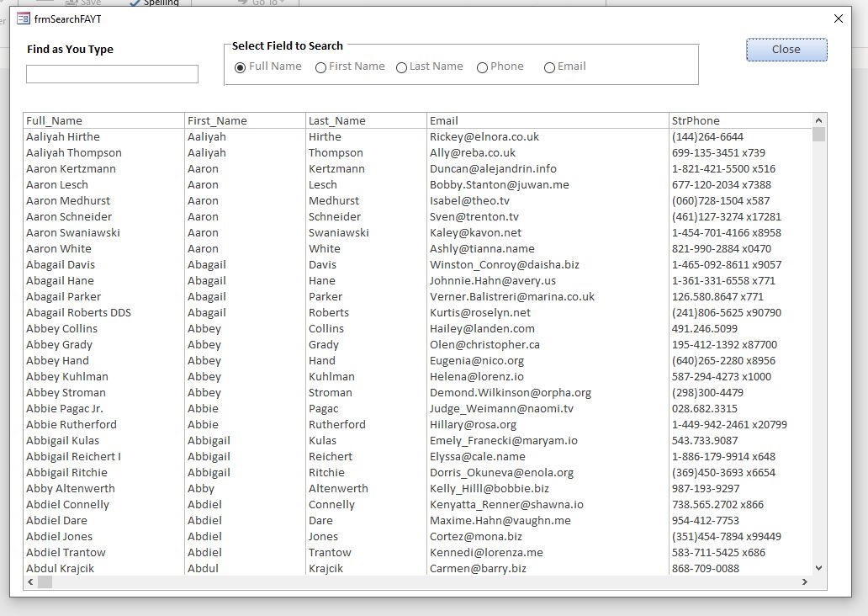Select the Full Name radio button
Screen dimensions: 868x616
(241, 67)
